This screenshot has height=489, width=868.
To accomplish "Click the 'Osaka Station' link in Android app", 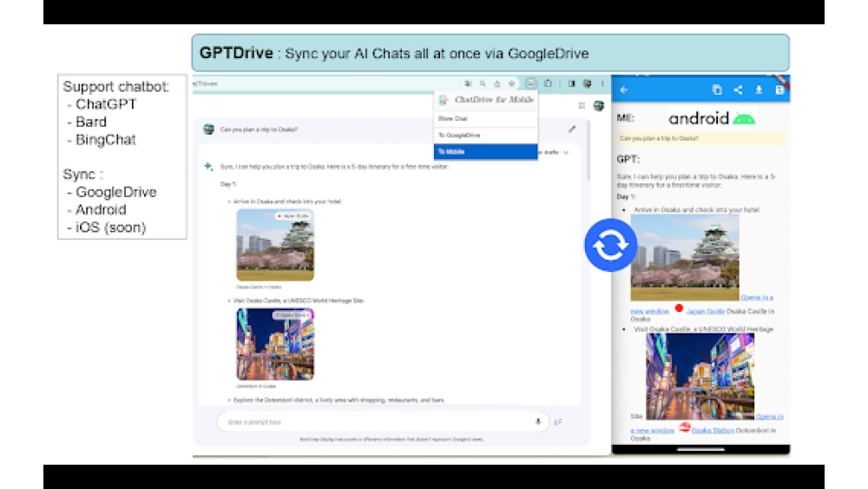I will pyautogui.click(x=713, y=430).
